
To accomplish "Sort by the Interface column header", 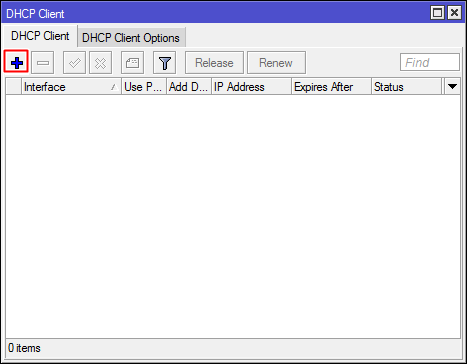I will tap(71, 87).
